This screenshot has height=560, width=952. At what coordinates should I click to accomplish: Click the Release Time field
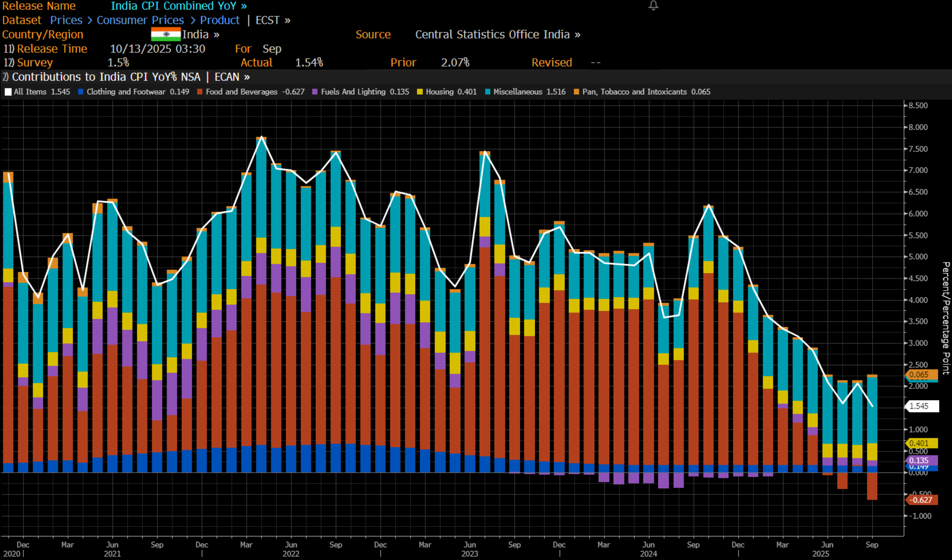click(x=52, y=49)
